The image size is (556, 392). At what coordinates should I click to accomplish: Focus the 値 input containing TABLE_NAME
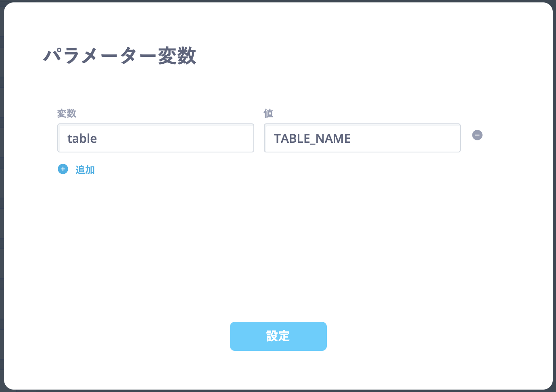click(362, 138)
